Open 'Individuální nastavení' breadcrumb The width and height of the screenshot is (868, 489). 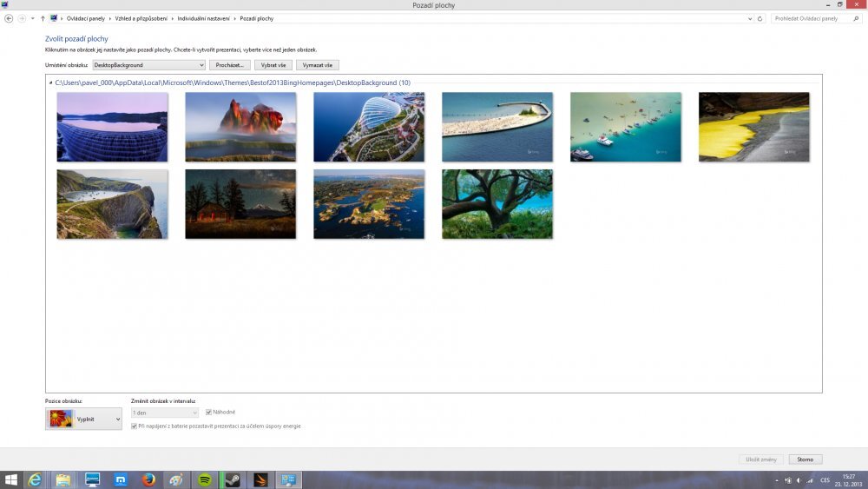click(x=203, y=18)
